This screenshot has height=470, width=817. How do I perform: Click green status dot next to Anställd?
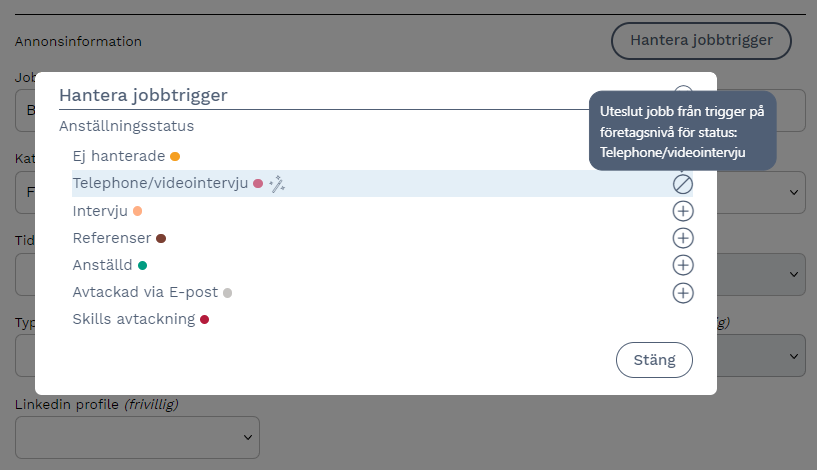143,265
